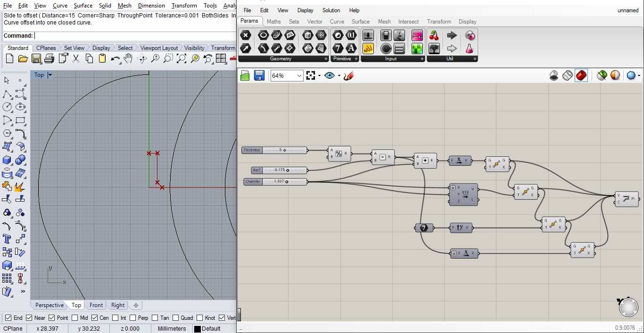Open the Maths tab in Grasshopper
The height and width of the screenshot is (333, 644).
click(x=273, y=21)
